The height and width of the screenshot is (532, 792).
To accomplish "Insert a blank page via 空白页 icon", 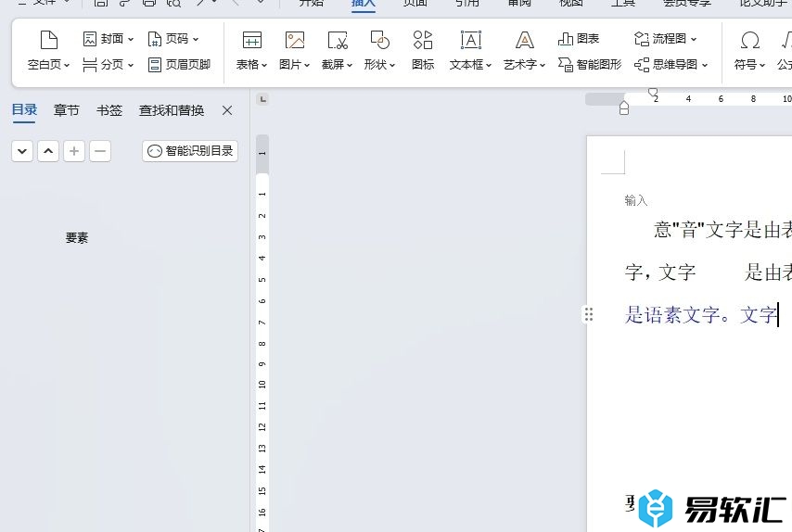I will [48, 39].
